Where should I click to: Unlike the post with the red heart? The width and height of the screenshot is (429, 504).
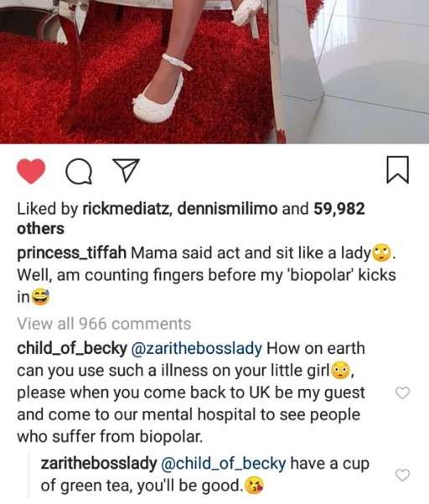pyautogui.click(x=31, y=171)
